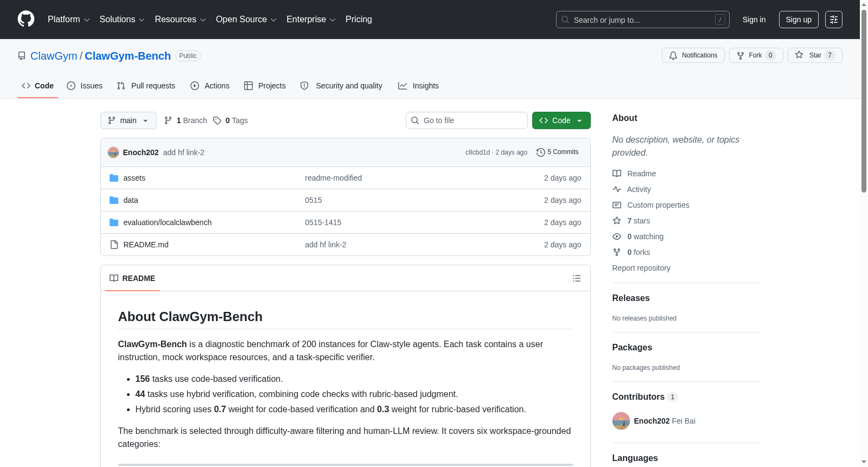The width and height of the screenshot is (868, 467).
Task: Click the Notifications bell button
Action: coord(693,55)
